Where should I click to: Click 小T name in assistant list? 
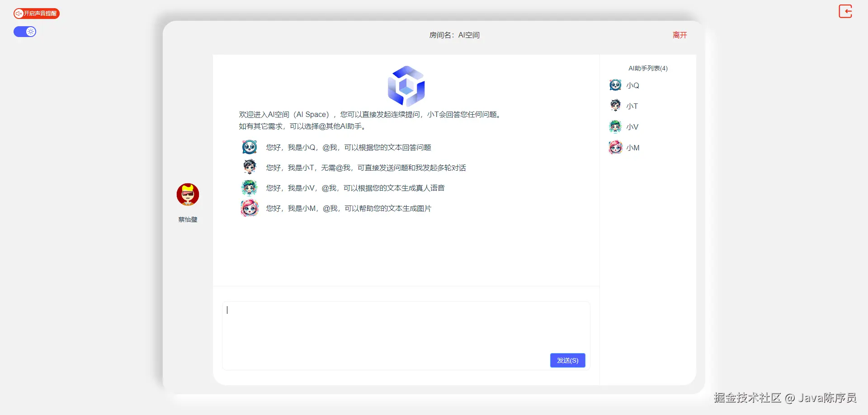(632, 106)
